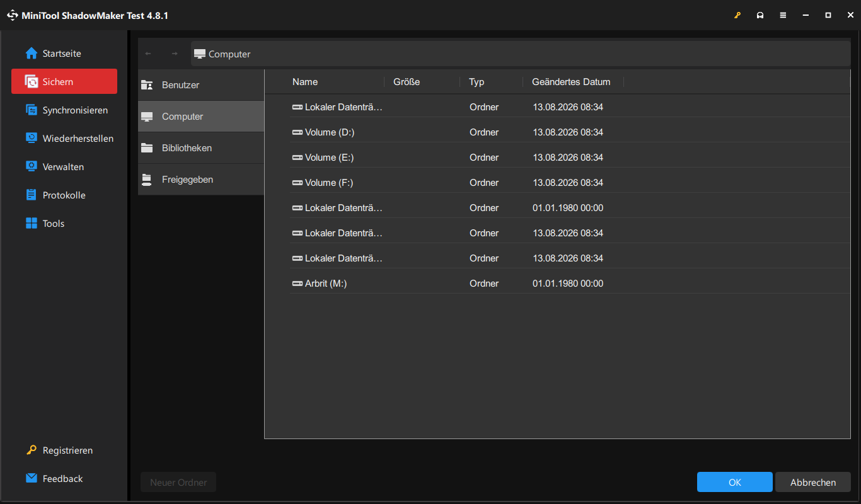Viewport: 861px width, 504px height.
Task: Click the OK button
Action: click(734, 483)
